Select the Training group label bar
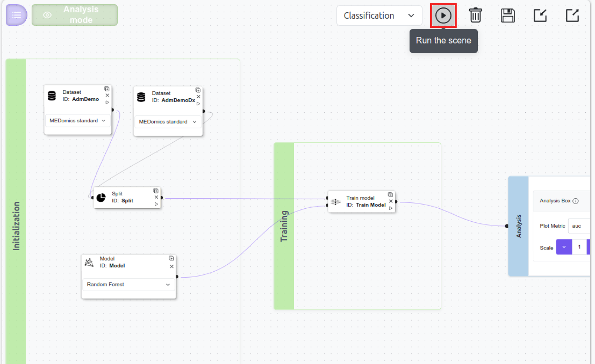595x364 pixels. click(284, 226)
